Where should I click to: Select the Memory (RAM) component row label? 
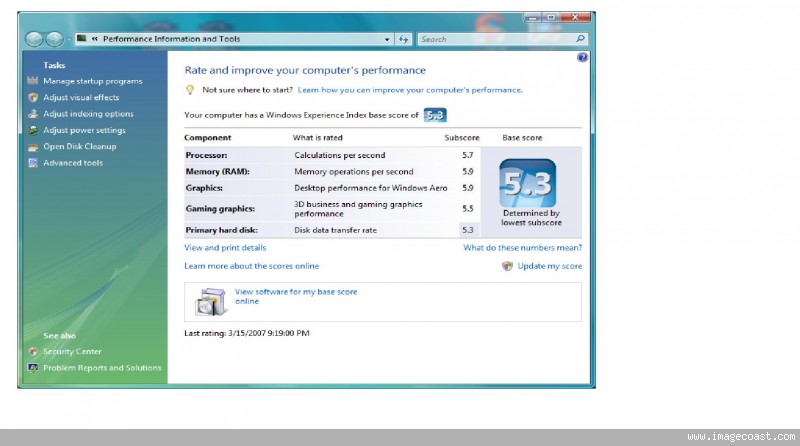coord(217,171)
